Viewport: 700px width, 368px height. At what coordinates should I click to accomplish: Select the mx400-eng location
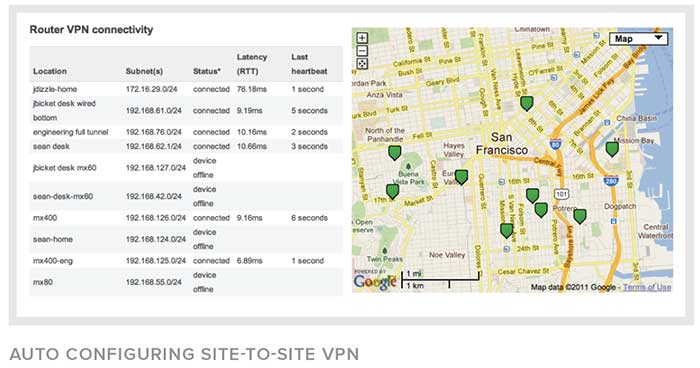[53, 260]
